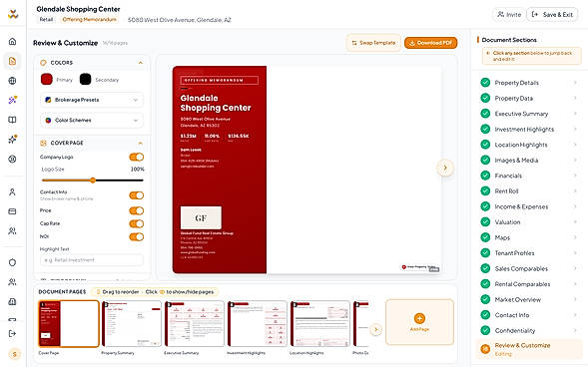
Task: Click the Colors palette icon
Action: click(44, 63)
